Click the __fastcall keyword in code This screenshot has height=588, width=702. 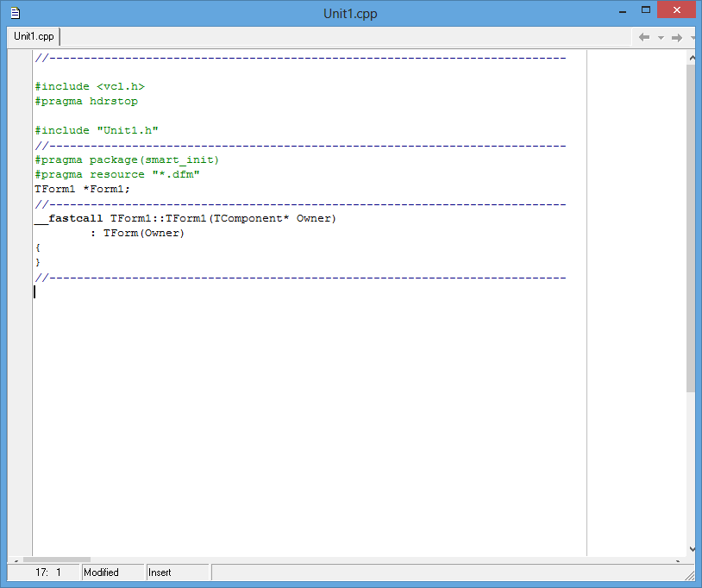[69, 218]
